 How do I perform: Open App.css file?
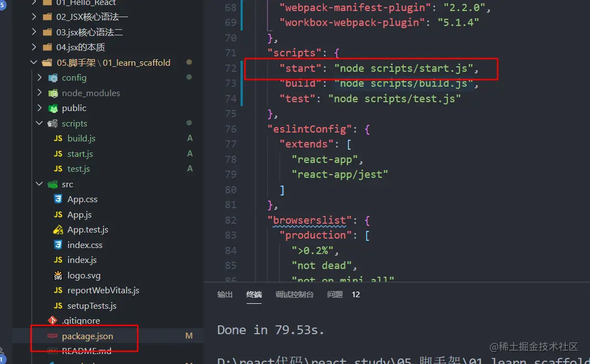click(x=82, y=199)
